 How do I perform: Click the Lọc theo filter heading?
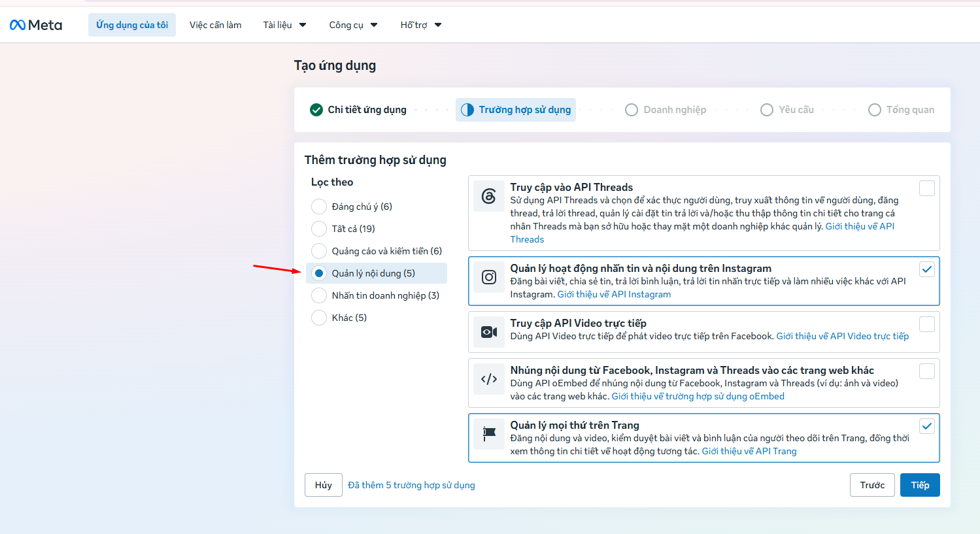pos(332,182)
